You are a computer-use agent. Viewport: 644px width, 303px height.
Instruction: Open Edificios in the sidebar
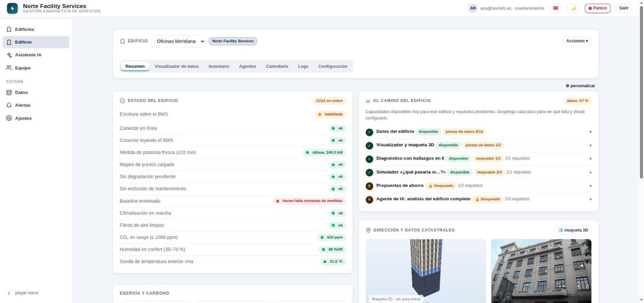[x=36, y=29]
